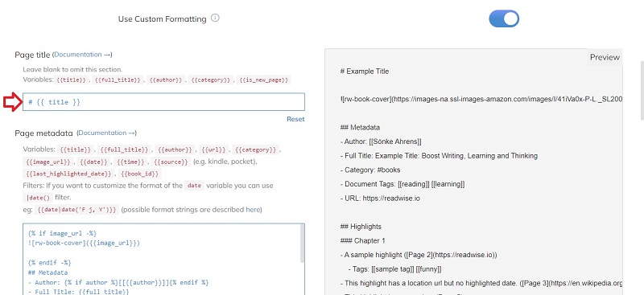This screenshot has width=644, height=295.
Task: Click the Tags [[sample tag]] [[funny]] line
Action: (x=394, y=269)
